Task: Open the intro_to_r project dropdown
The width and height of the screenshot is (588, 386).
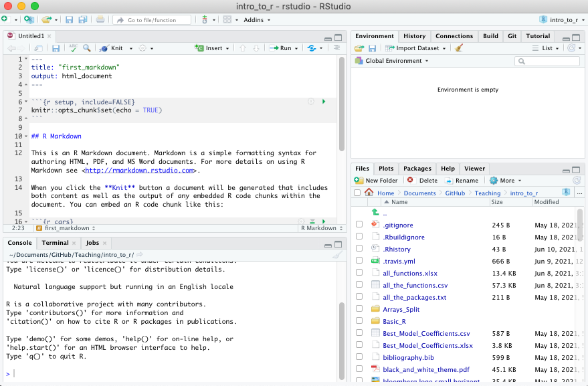Action: point(562,20)
